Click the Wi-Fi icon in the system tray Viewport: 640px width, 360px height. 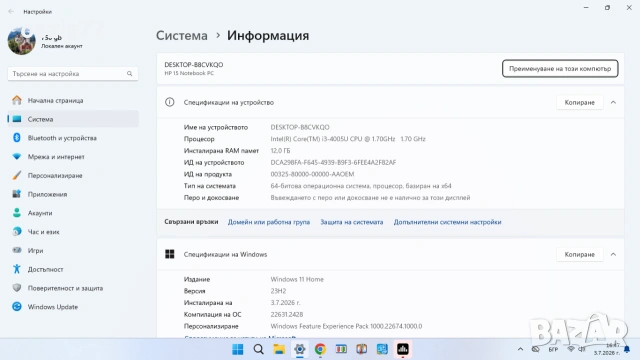click(x=571, y=349)
